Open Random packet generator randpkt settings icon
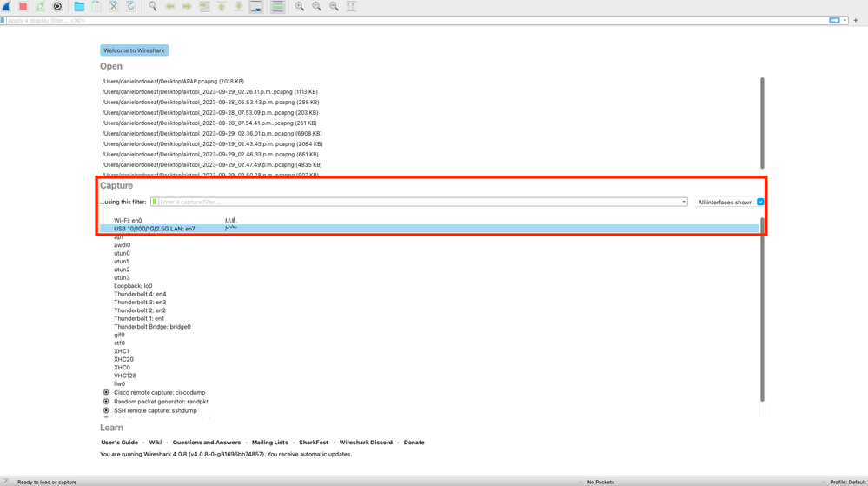 [106, 401]
